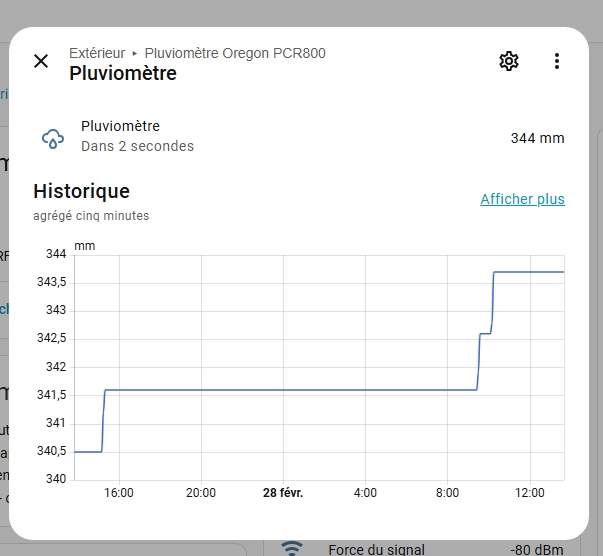Screen dimensions: 603x556
Task: Click the bold Pluviomètre dialog title
Action: pyautogui.click(x=122, y=73)
